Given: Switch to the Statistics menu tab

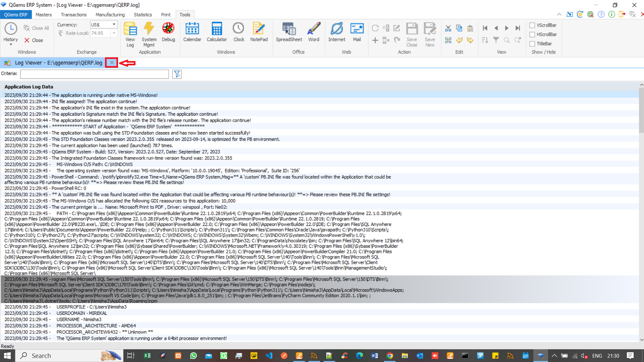Looking at the screenshot, I should (x=143, y=15).
